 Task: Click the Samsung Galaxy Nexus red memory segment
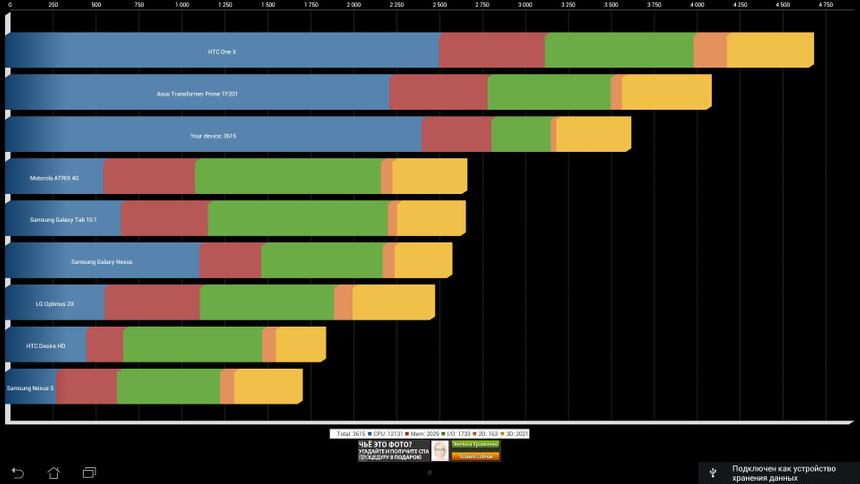point(230,261)
